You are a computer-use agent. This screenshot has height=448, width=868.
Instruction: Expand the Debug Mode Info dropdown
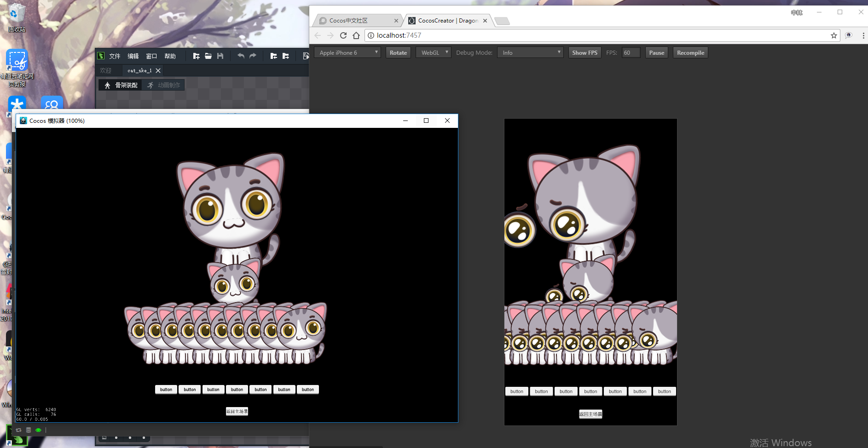pos(530,52)
